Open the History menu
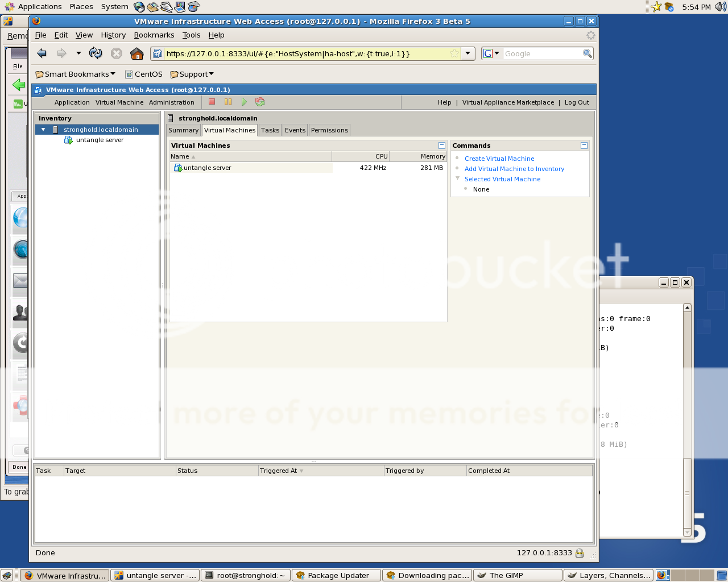The height and width of the screenshot is (582, 728). tap(113, 35)
